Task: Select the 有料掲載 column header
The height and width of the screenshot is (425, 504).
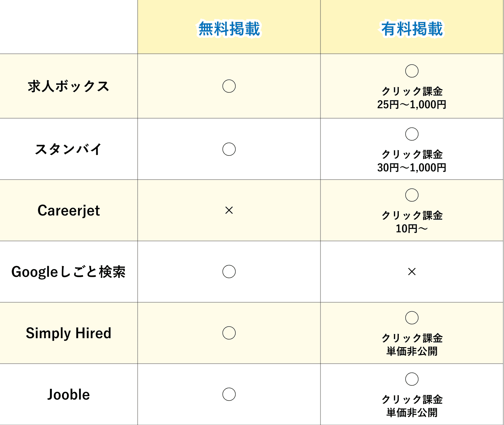Action: (x=412, y=29)
